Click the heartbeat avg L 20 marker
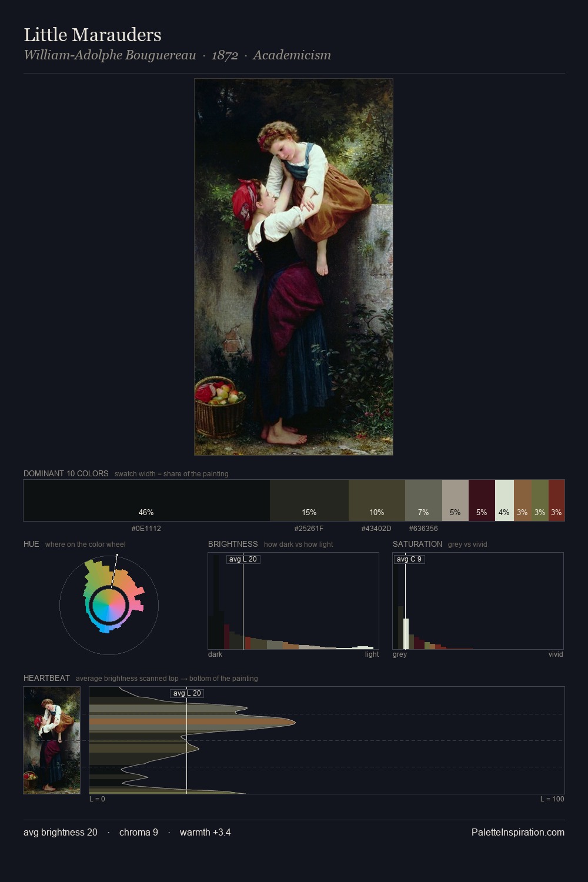Viewport: 588px width, 882px height. click(x=187, y=693)
